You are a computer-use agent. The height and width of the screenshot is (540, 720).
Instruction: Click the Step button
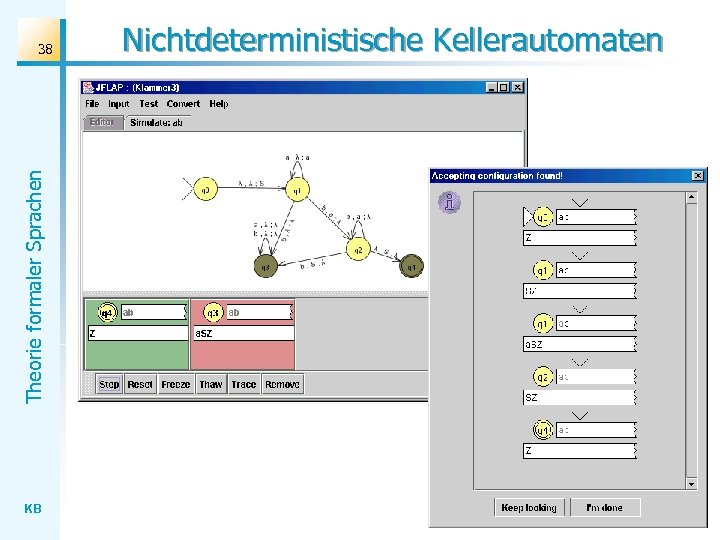coord(109,384)
